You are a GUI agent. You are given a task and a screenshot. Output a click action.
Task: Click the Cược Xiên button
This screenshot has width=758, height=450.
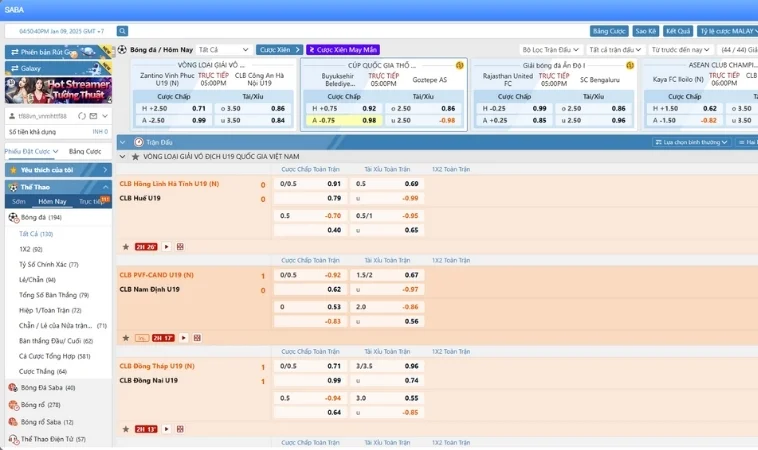click(280, 49)
